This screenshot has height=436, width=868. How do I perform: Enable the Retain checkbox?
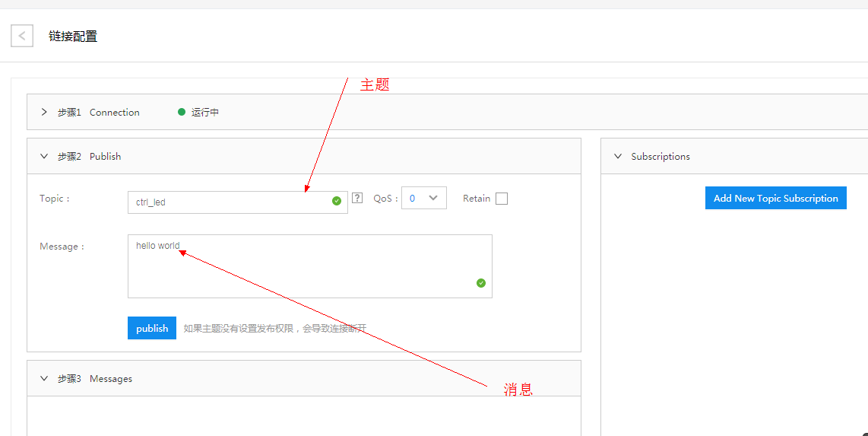pyautogui.click(x=502, y=199)
